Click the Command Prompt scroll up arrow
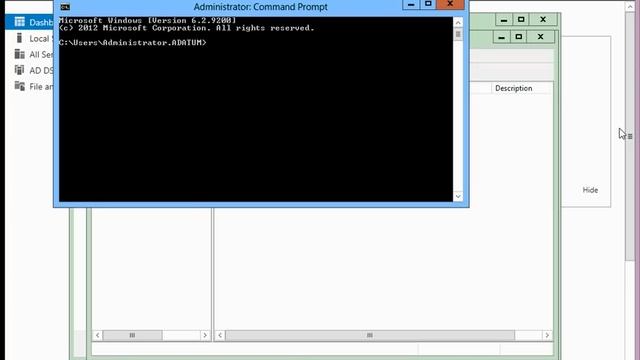This screenshot has width=640, height=360. click(458, 22)
